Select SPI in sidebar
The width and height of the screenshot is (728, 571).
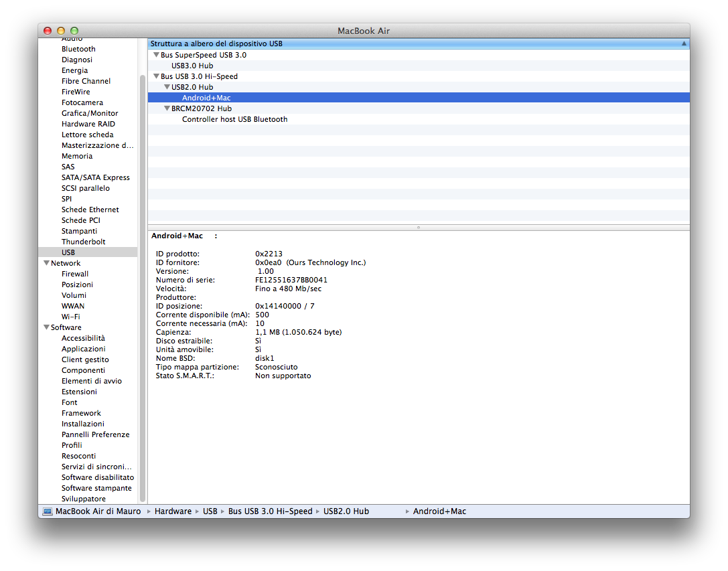[x=66, y=199]
